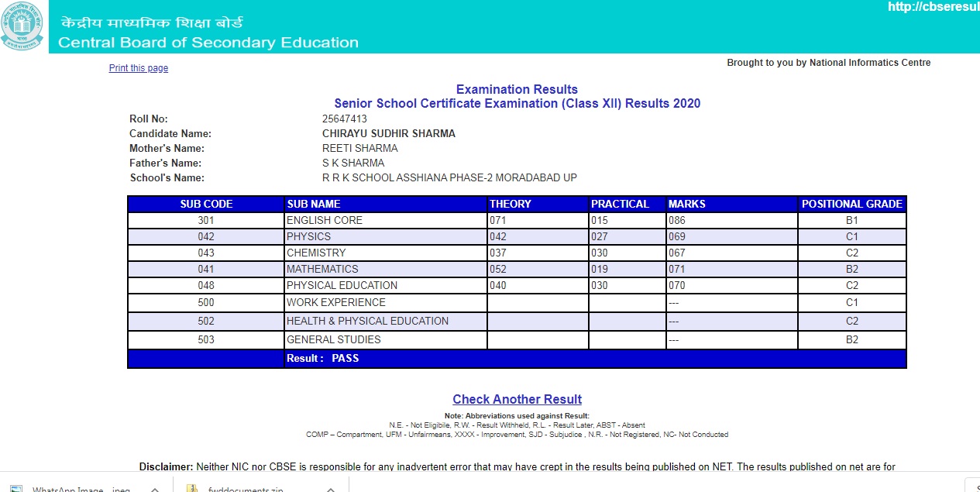
Task: Click subject code 500
Action: pyautogui.click(x=206, y=302)
